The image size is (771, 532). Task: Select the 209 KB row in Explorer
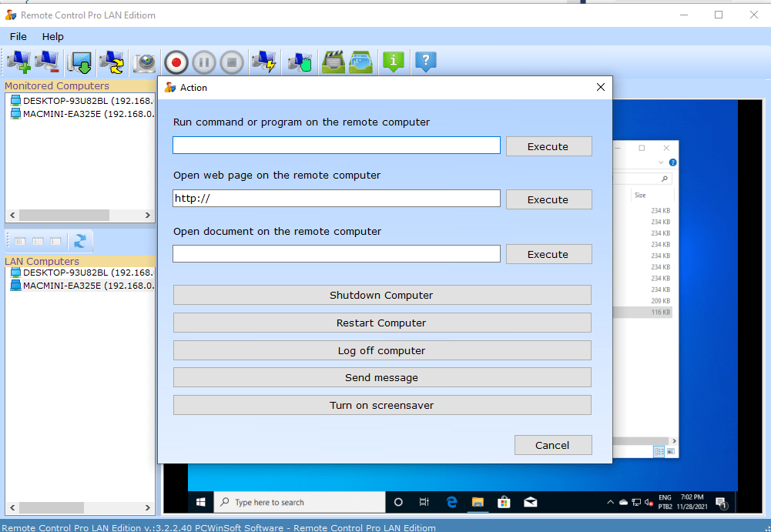(x=642, y=301)
